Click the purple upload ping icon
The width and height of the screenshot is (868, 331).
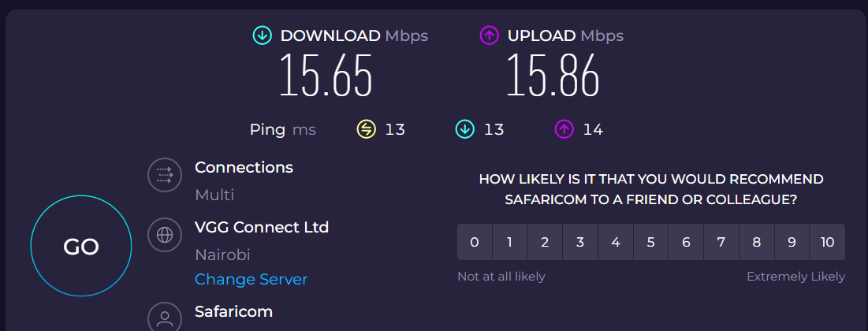(564, 129)
